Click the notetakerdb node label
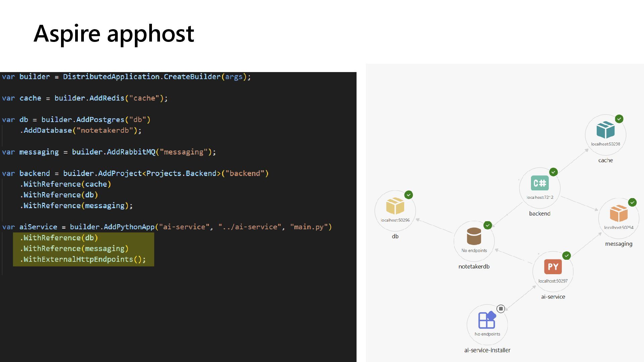This screenshot has height=362, width=644. (474, 266)
